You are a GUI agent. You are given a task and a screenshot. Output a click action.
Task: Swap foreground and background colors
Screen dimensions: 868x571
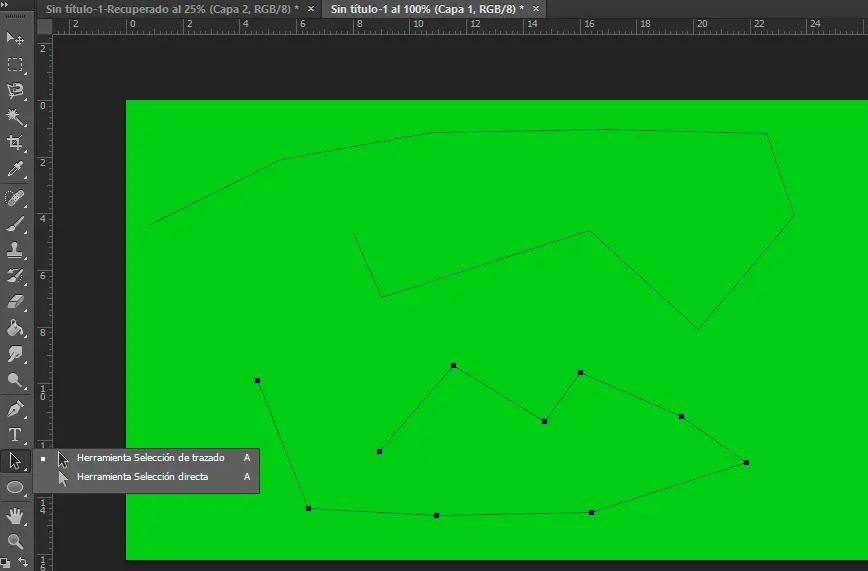23,562
